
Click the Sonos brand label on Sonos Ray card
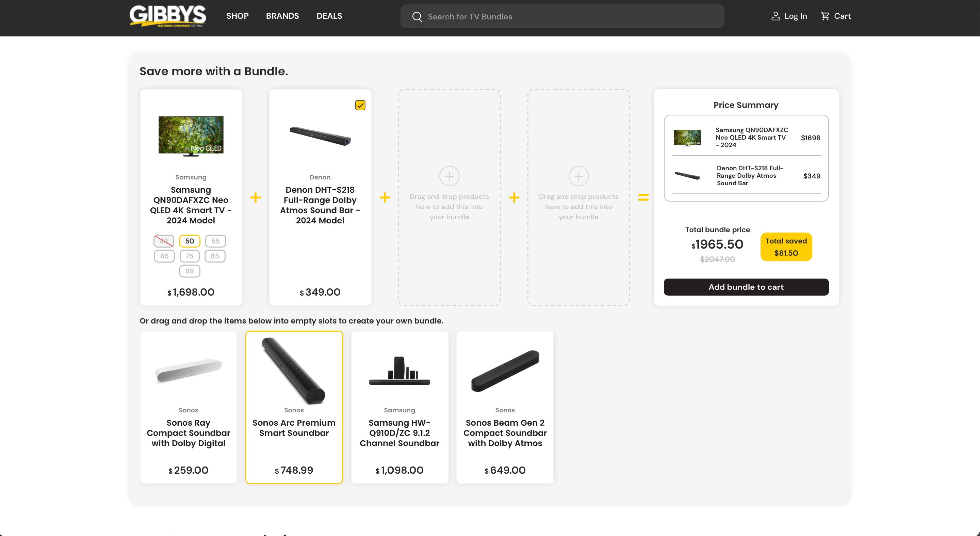[188, 410]
